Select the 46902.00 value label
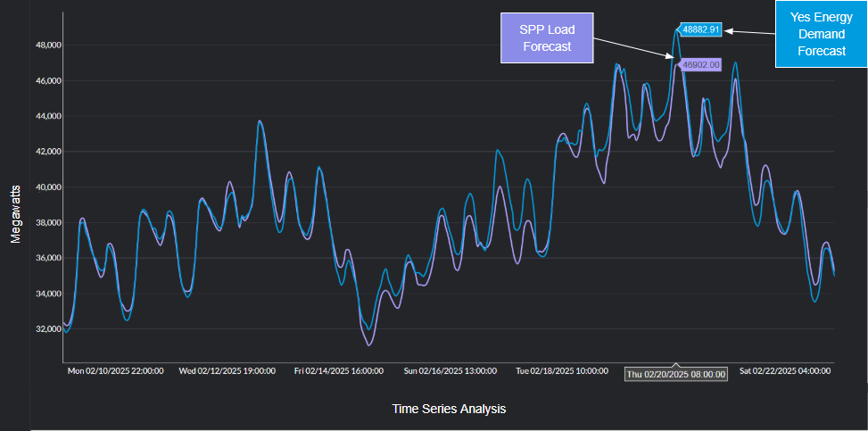This screenshot has width=868, height=431. coord(700,64)
